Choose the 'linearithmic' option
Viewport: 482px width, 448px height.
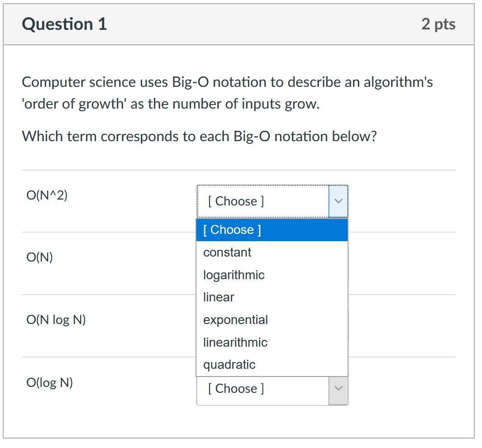pyautogui.click(x=272, y=342)
